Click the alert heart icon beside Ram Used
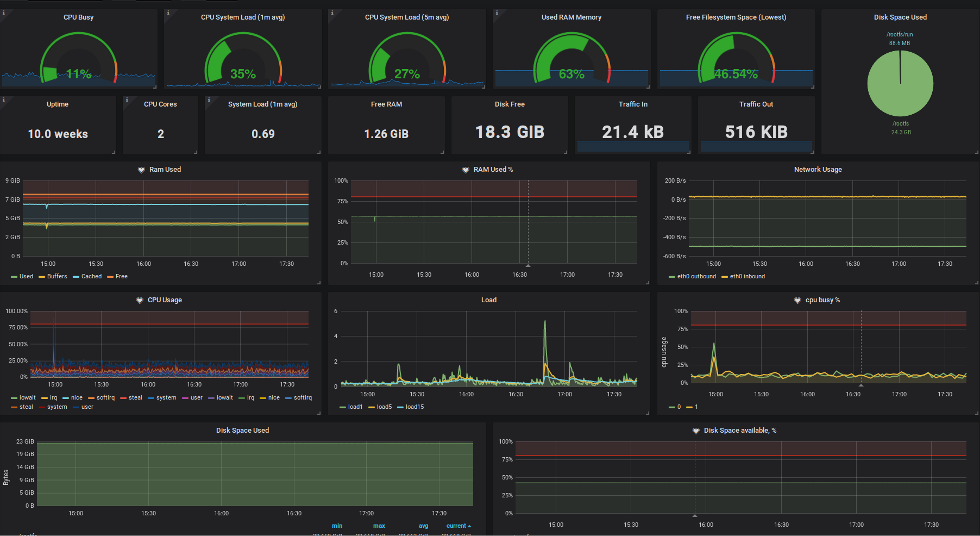Screen dimensions: 980x536 tap(141, 170)
